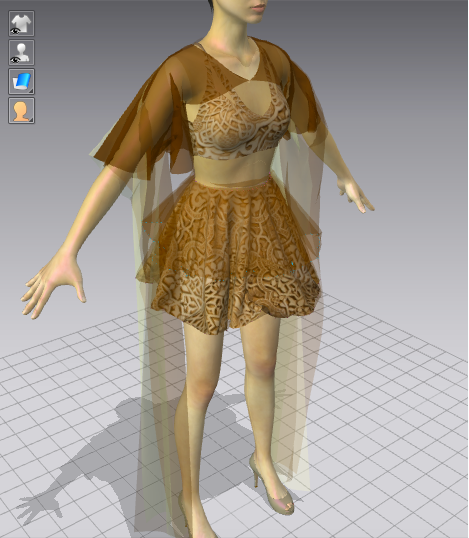Select the patterned skirt garment

[237, 257]
